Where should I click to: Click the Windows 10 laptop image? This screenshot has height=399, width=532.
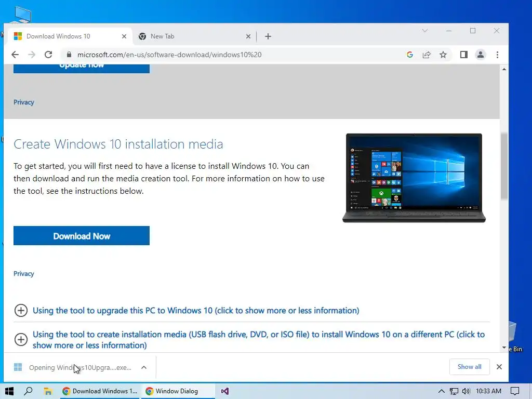(414, 178)
